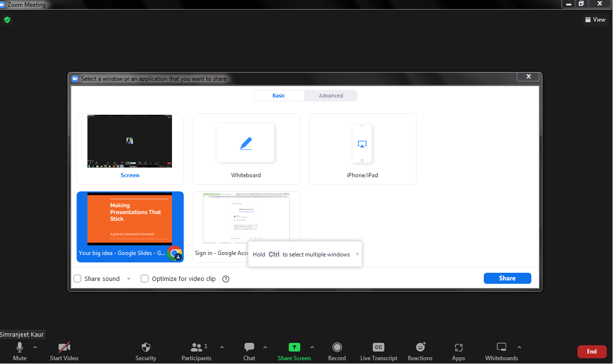Image resolution: width=613 pixels, height=364 pixels.
Task: Open the Participants panel icon
Action: click(x=196, y=347)
